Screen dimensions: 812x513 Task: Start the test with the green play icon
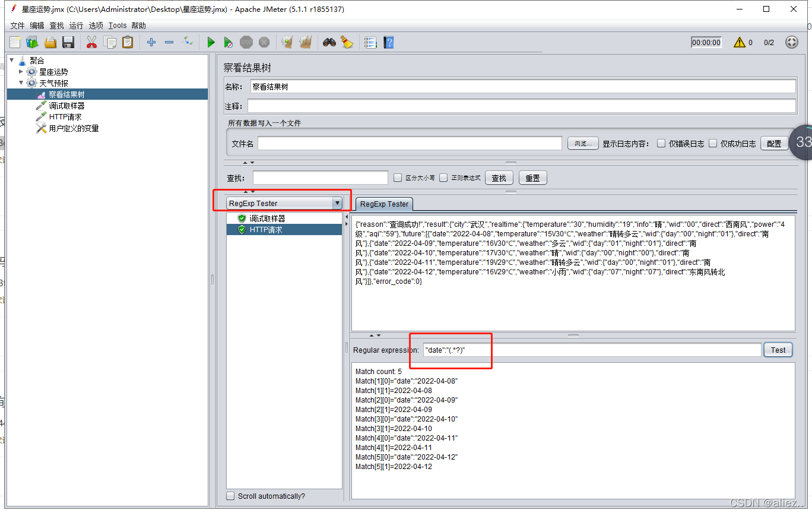click(211, 42)
